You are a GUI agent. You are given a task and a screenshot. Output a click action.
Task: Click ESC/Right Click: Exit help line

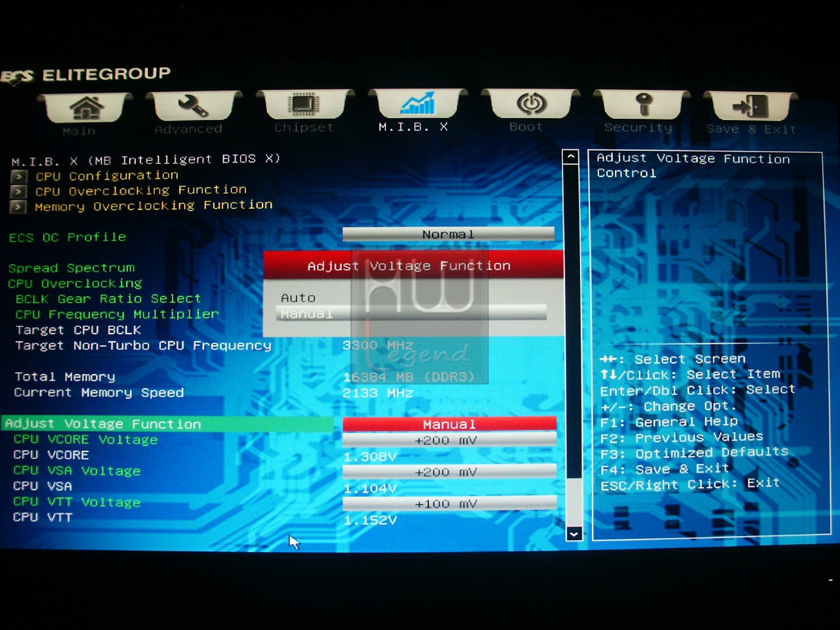[690, 484]
